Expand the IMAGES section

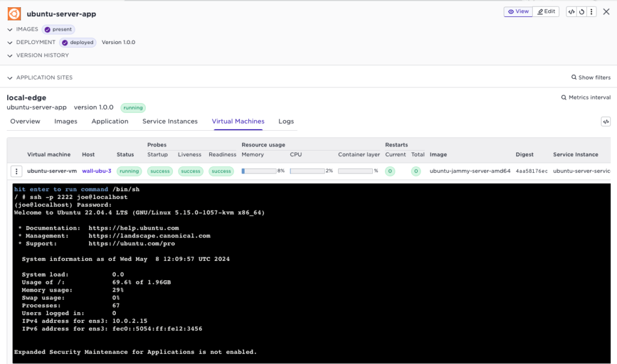point(10,29)
